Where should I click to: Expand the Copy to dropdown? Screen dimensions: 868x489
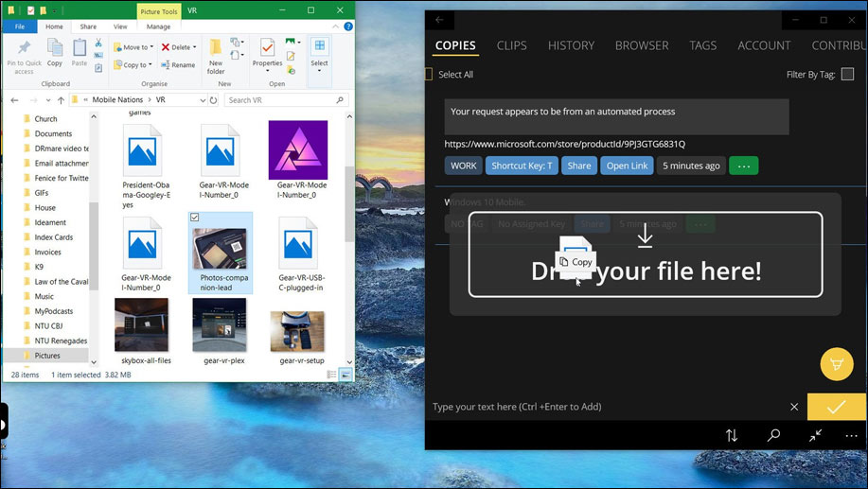tap(150, 64)
